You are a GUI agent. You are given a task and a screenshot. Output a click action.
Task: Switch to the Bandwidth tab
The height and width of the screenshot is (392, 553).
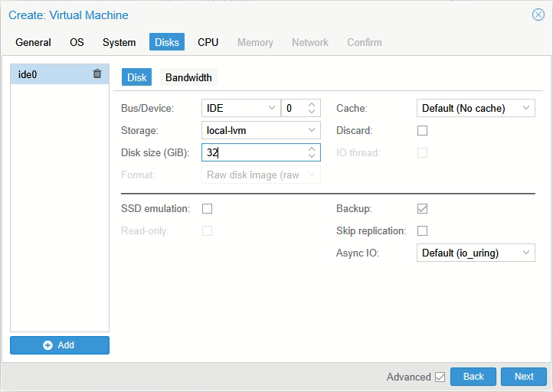click(x=188, y=77)
